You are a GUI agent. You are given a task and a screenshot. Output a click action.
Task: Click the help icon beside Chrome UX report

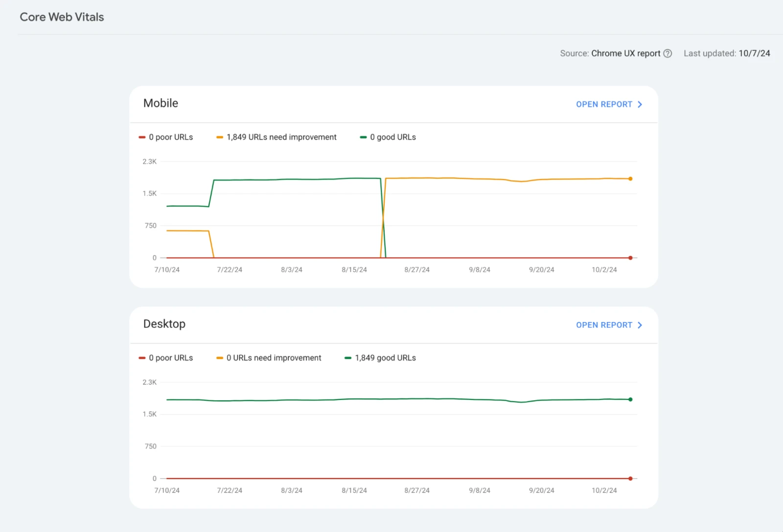[x=668, y=53]
